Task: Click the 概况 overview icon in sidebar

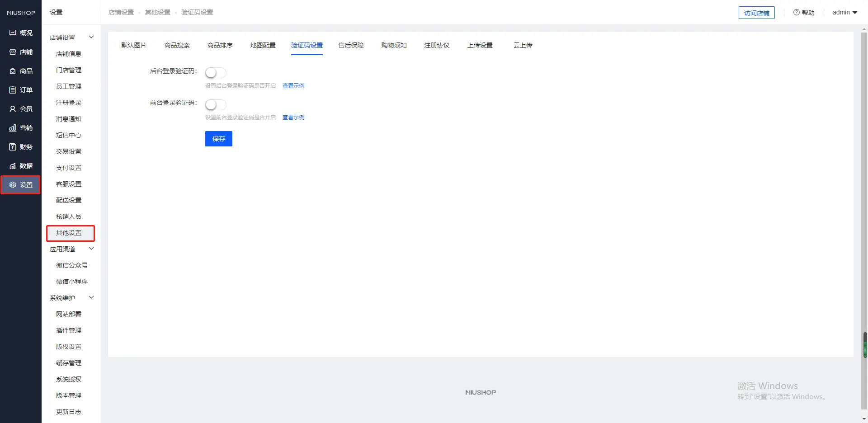Action: point(13,33)
